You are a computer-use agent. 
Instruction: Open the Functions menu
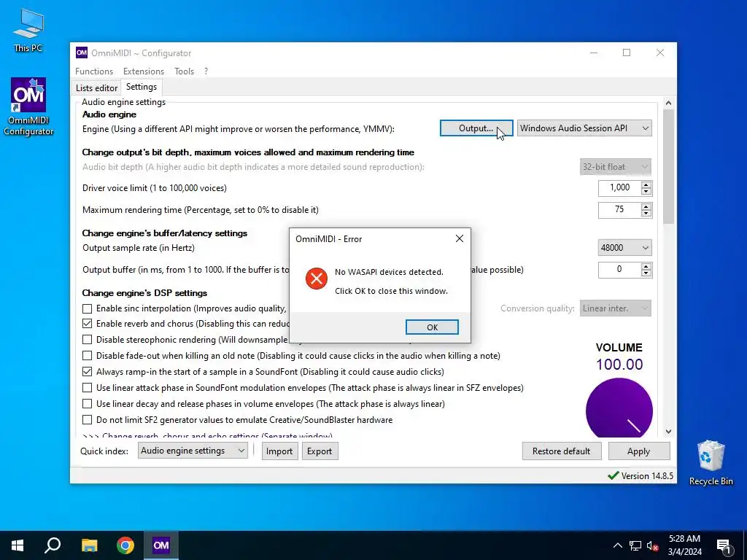(94, 71)
